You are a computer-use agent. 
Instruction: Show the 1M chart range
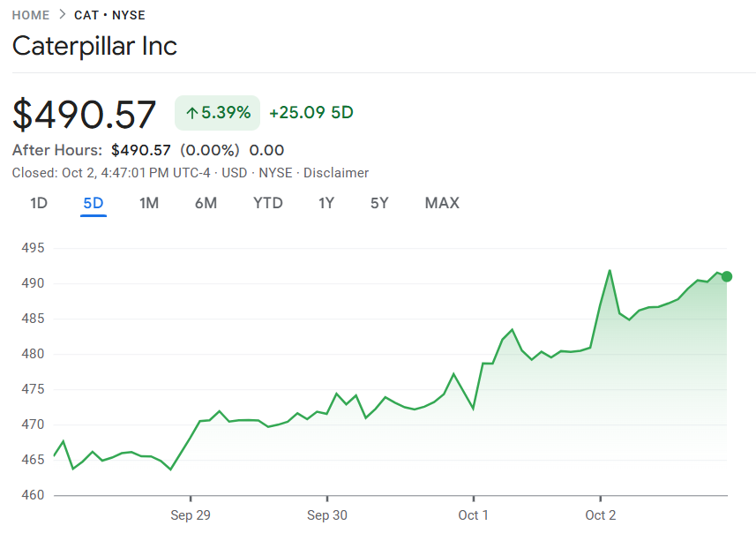click(149, 203)
